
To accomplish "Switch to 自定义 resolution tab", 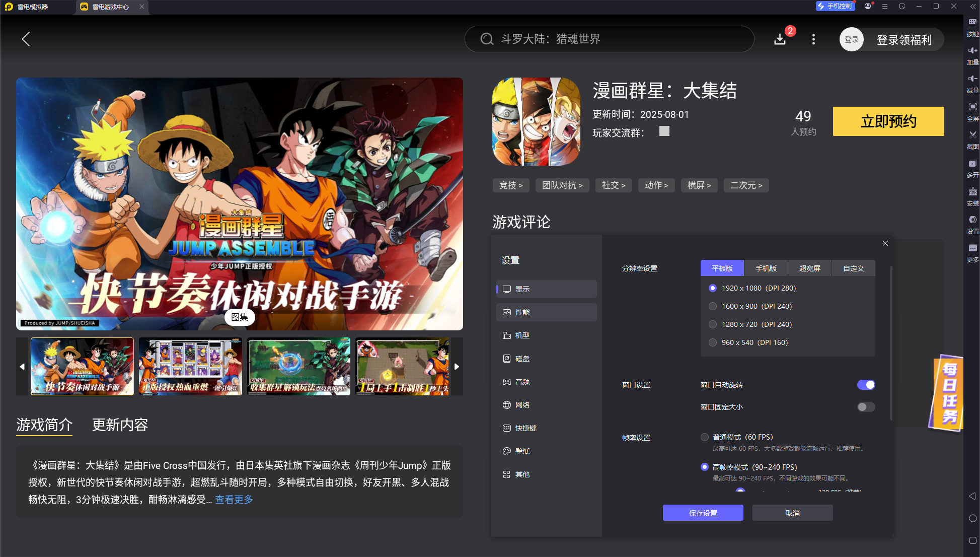I will [854, 268].
